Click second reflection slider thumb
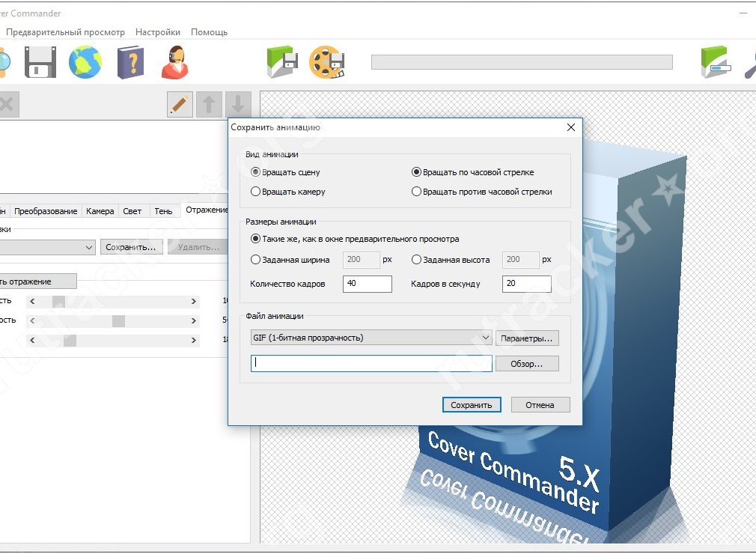 click(118, 321)
